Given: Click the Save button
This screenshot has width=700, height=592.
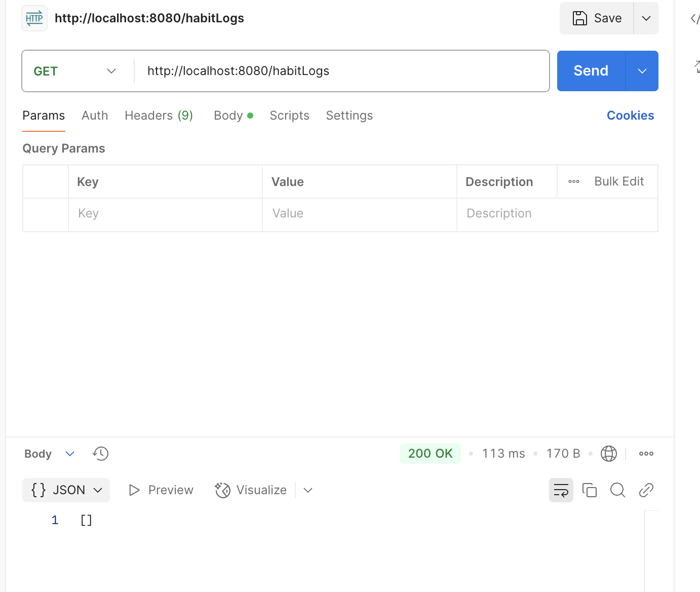Looking at the screenshot, I should [597, 18].
